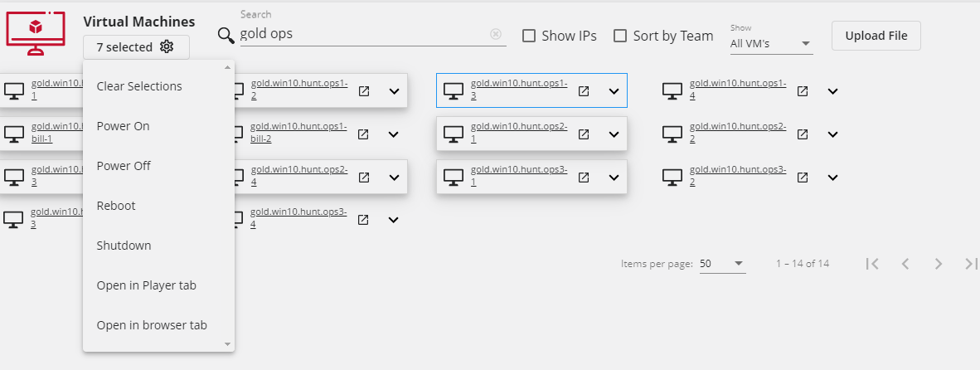Select Reboot in the selection menu
This screenshot has height=370, width=980.
coord(116,206)
